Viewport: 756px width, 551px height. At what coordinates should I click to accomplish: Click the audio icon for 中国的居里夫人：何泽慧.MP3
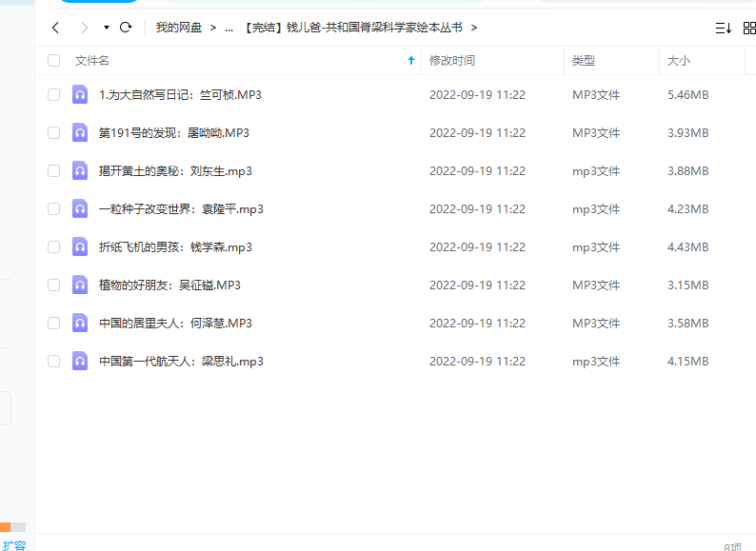point(80,323)
